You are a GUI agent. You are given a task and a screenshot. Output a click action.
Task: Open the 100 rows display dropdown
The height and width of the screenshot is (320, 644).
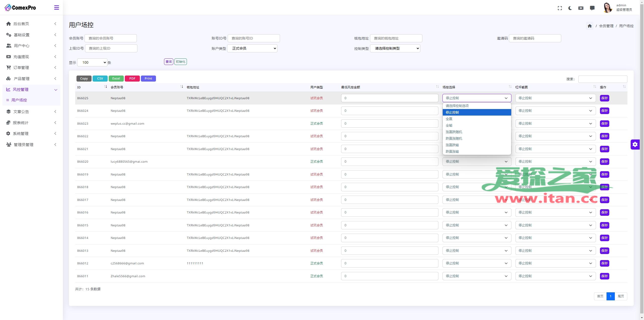tap(92, 62)
